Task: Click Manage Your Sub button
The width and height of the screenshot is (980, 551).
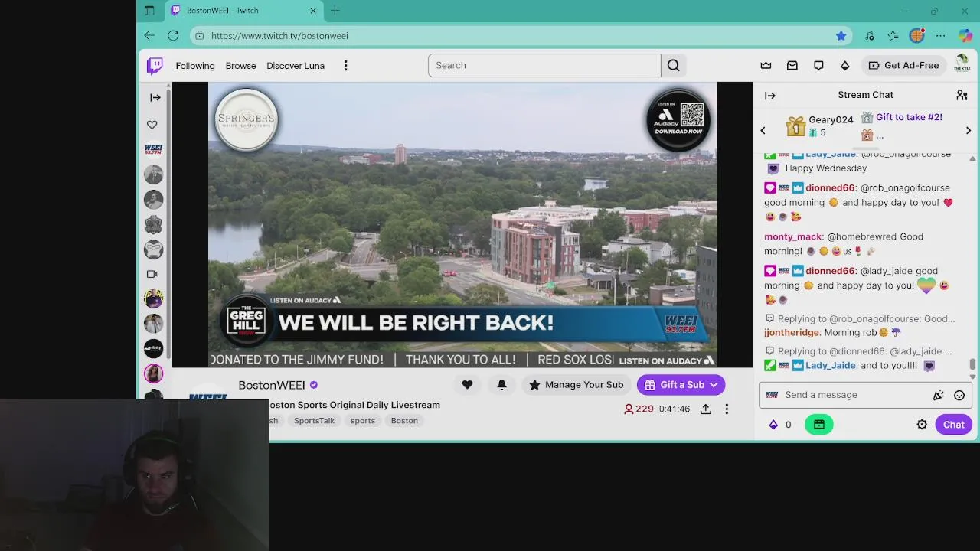Action: [576, 385]
